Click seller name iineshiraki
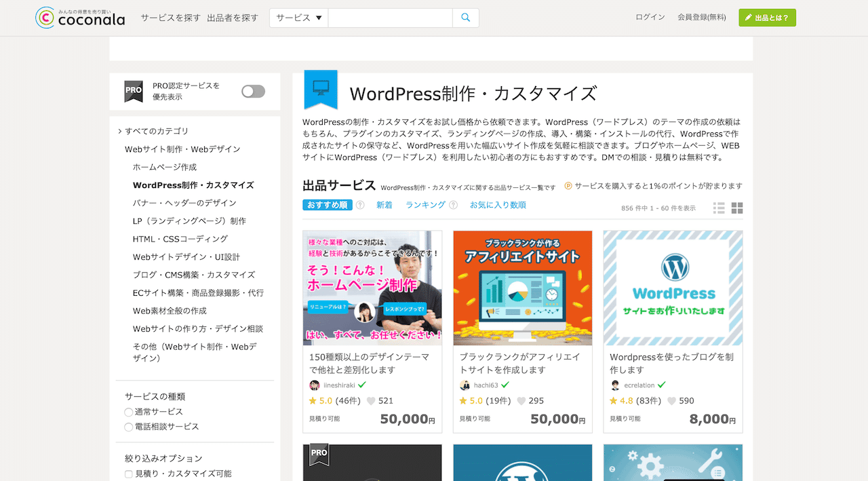 (339, 385)
